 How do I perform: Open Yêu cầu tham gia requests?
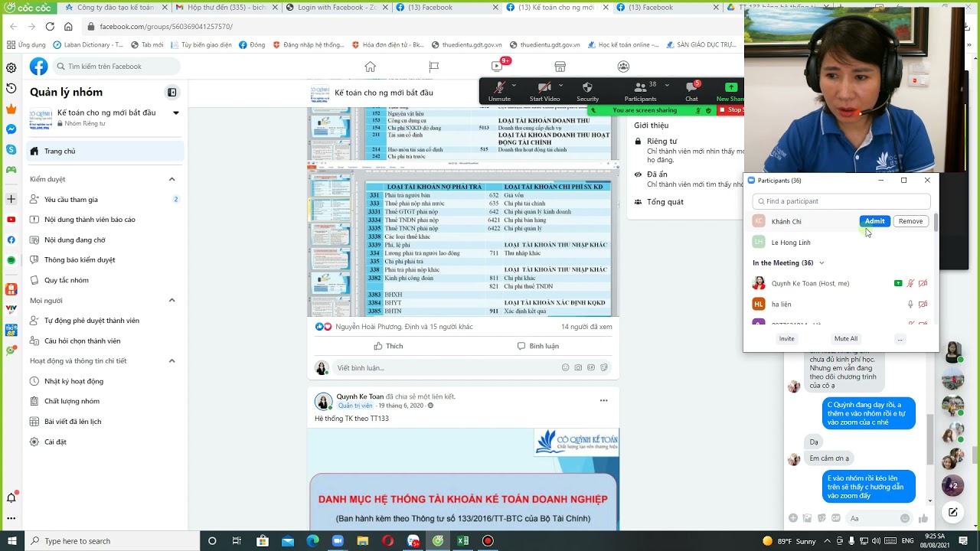(x=106, y=200)
